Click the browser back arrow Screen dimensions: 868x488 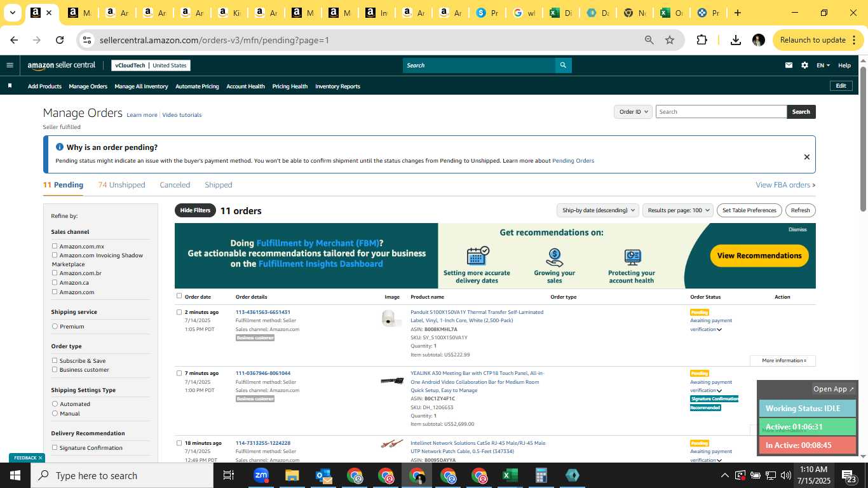click(14, 40)
